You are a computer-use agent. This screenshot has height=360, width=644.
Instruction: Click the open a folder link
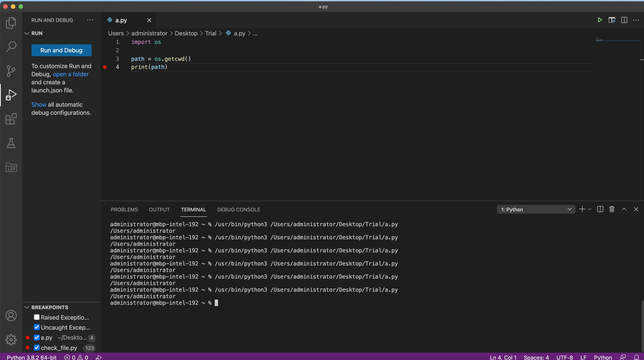[x=70, y=74]
